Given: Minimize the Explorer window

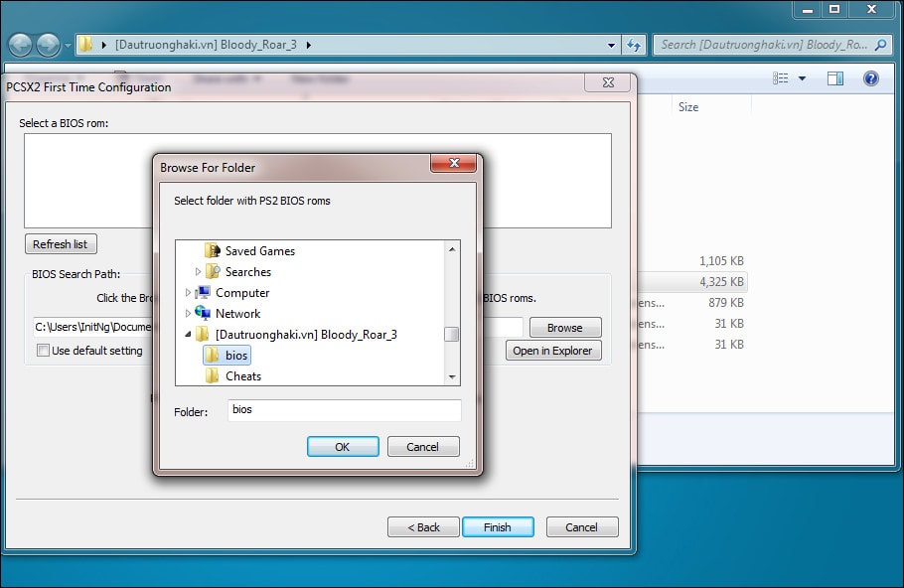Looking at the screenshot, I should click(808, 9).
